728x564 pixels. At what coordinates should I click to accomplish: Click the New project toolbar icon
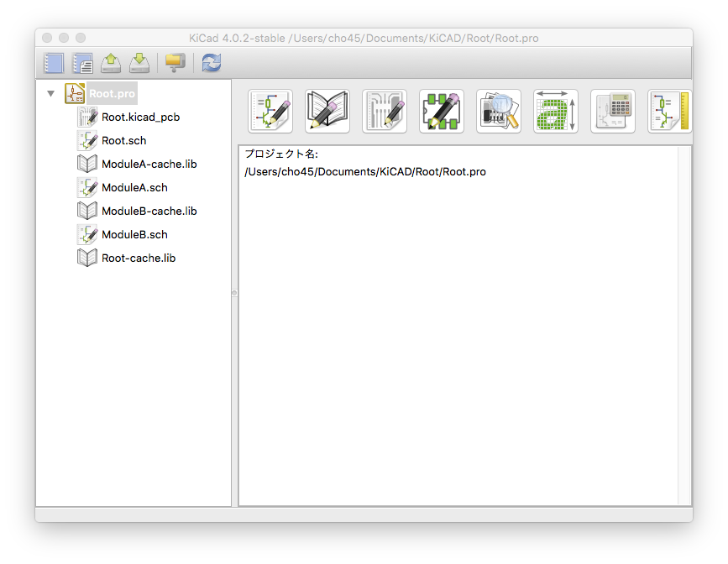(54, 63)
